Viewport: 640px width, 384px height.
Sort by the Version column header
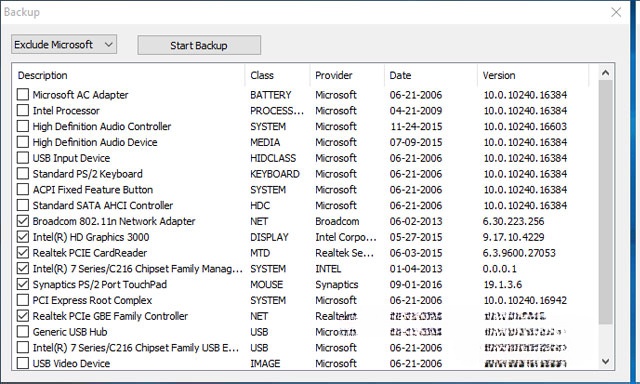coord(498,75)
